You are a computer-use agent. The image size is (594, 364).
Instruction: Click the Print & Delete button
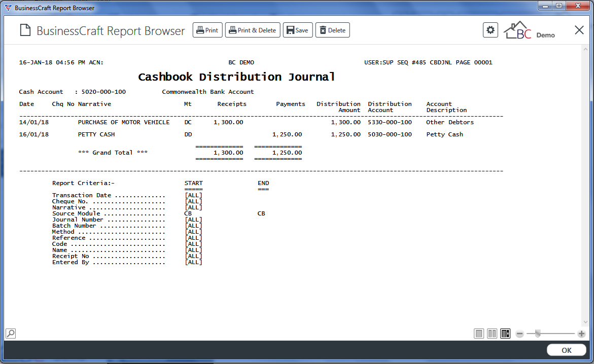pyautogui.click(x=253, y=30)
